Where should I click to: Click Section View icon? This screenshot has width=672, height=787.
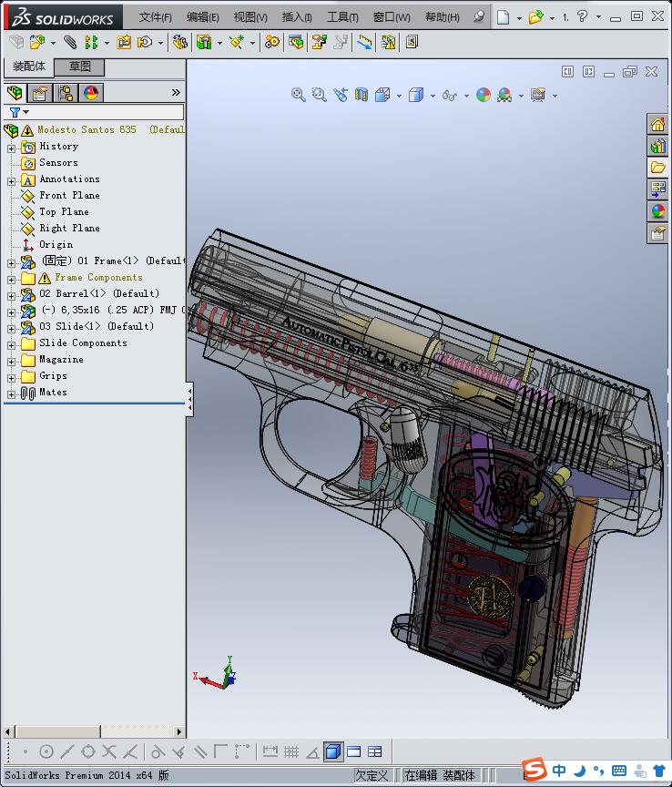[361, 95]
